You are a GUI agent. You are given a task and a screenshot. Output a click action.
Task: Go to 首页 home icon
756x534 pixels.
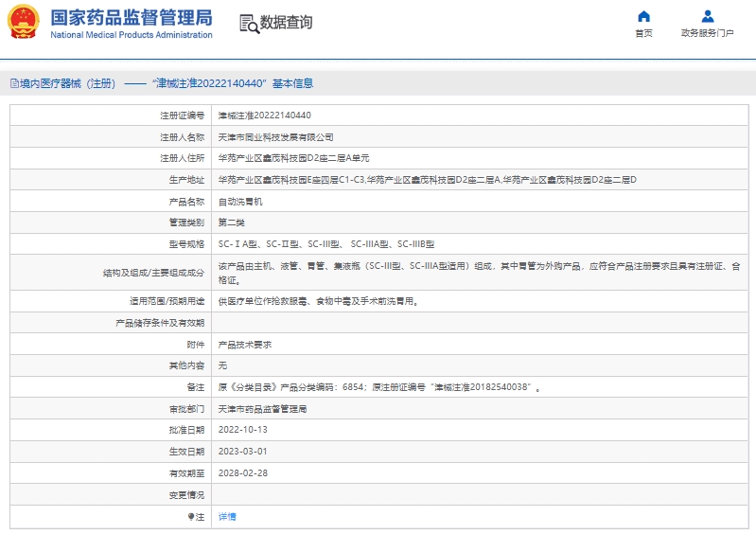pyautogui.click(x=643, y=16)
